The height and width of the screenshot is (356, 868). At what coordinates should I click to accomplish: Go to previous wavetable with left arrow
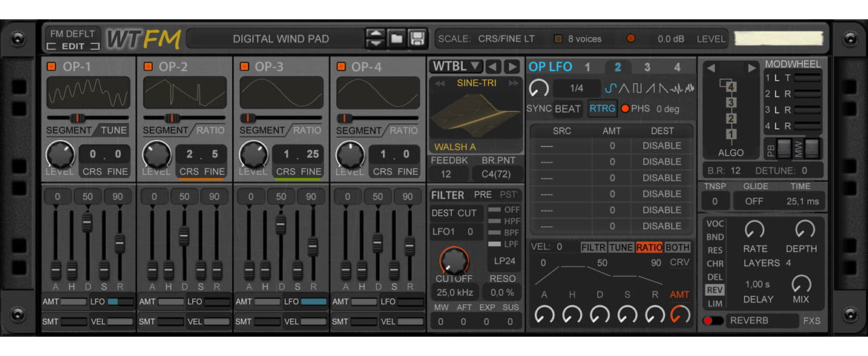click(493, 67)
